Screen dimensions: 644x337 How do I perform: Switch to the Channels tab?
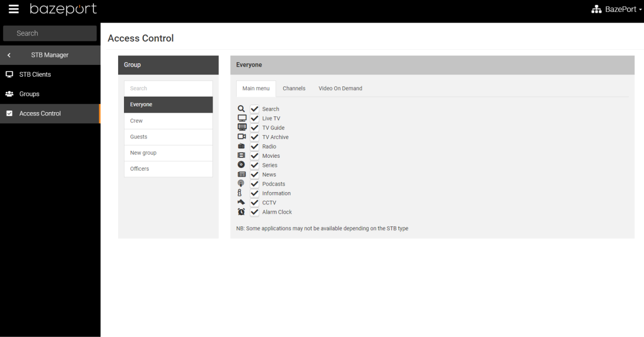click(294, 89)
